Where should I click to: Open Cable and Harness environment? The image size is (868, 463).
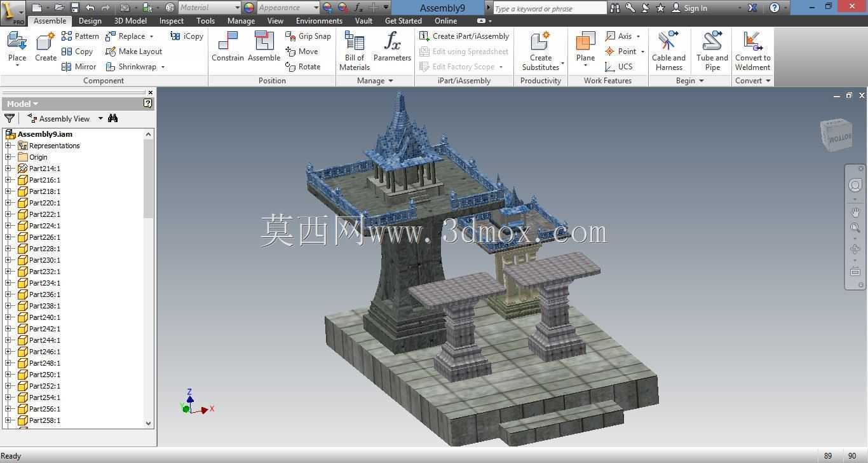point(669,51)
